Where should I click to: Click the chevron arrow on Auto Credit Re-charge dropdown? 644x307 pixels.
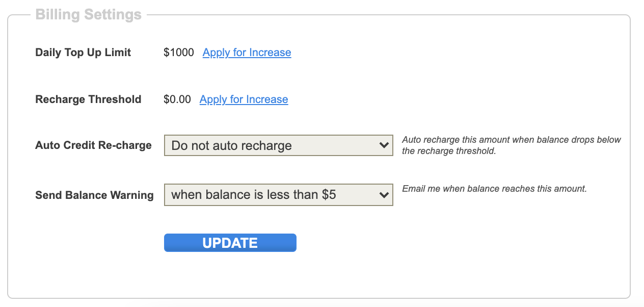tap(384, 145)
